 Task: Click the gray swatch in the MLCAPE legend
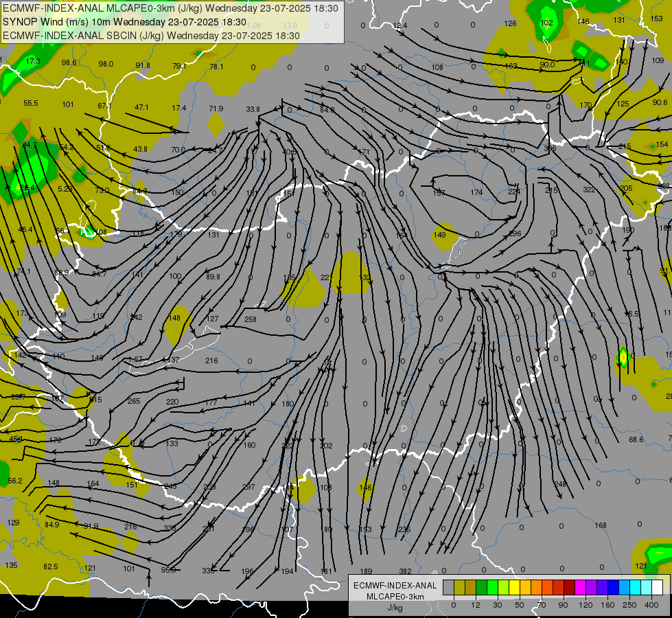[448, 588]
